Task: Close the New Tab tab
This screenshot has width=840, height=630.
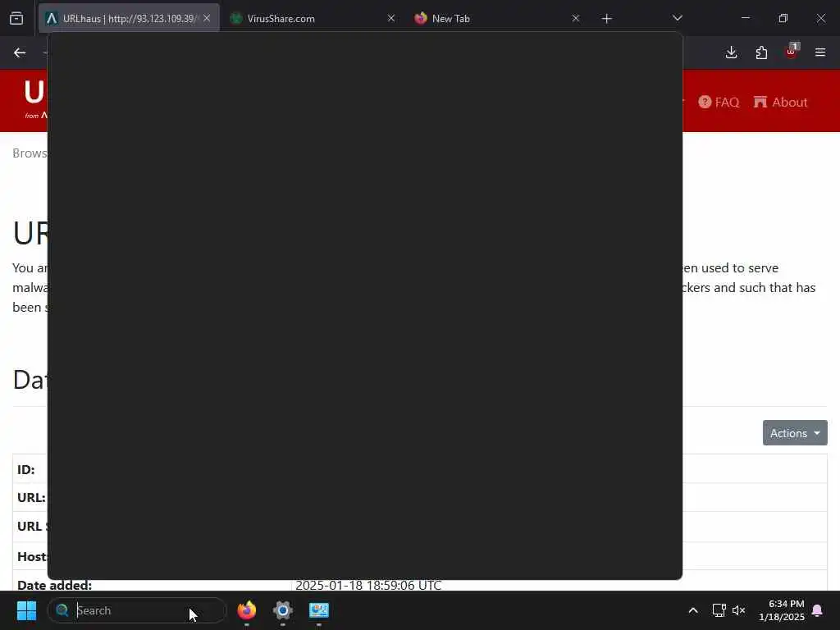Action: tap(575, 18)
